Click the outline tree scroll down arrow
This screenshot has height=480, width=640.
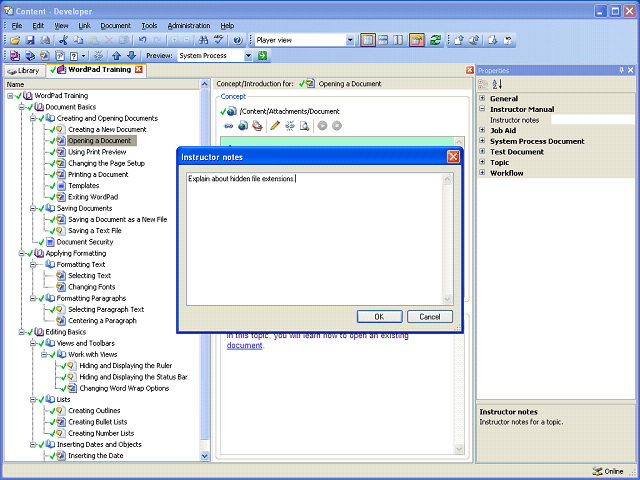click(x=204, y=456)
